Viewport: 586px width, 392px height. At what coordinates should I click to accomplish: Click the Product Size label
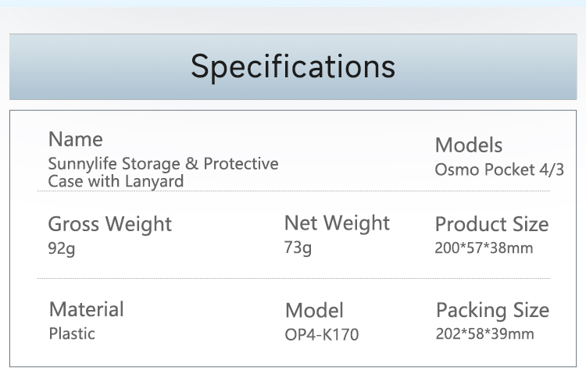click(x=491, y=225)
